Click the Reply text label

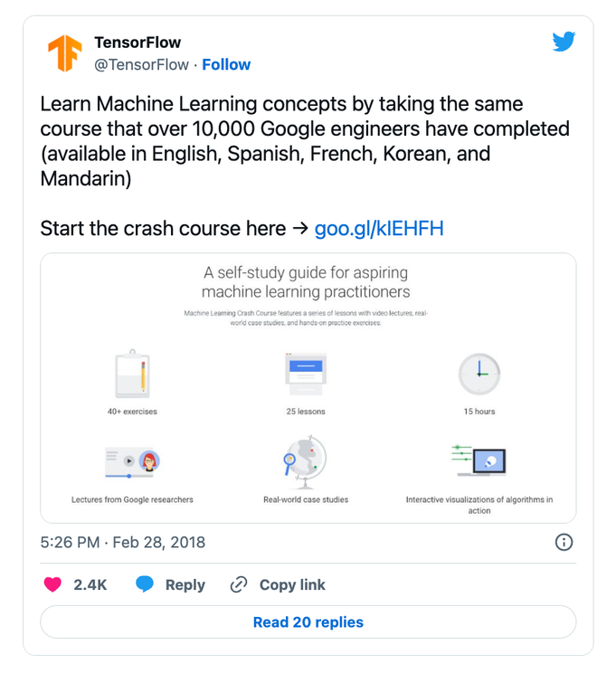coord(185,584)
